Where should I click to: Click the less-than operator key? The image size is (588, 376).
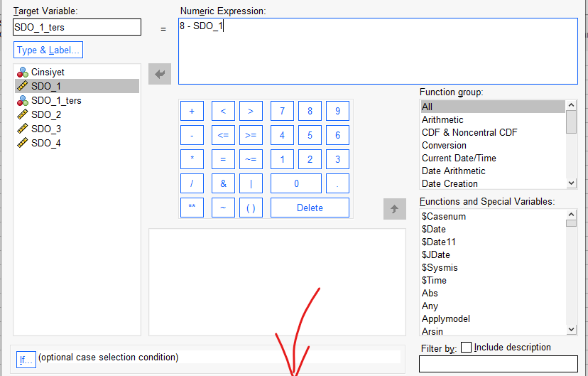(x=223, y=111)
